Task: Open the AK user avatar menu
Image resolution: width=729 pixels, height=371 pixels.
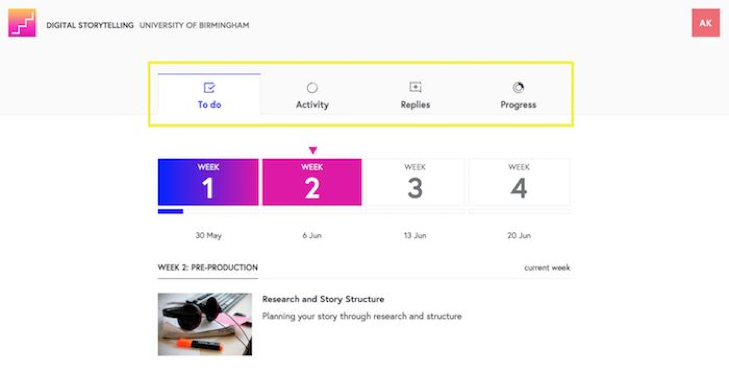Action: (705, 23)
